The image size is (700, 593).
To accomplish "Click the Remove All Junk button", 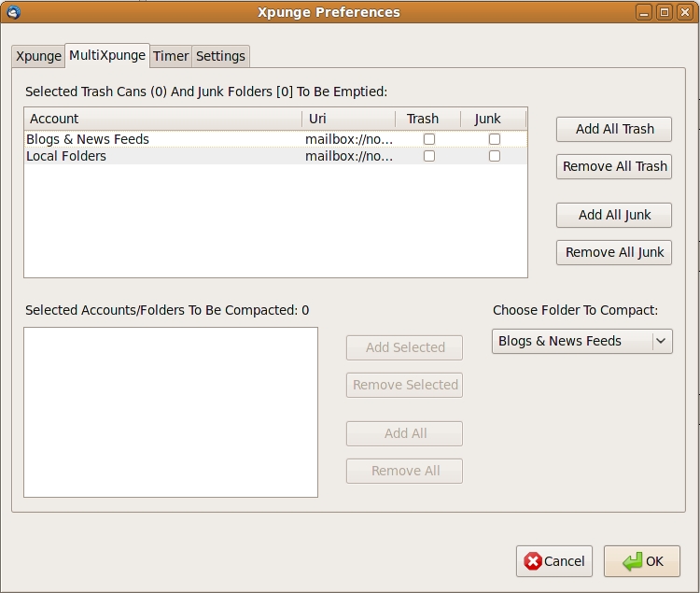I will (614, 252).
